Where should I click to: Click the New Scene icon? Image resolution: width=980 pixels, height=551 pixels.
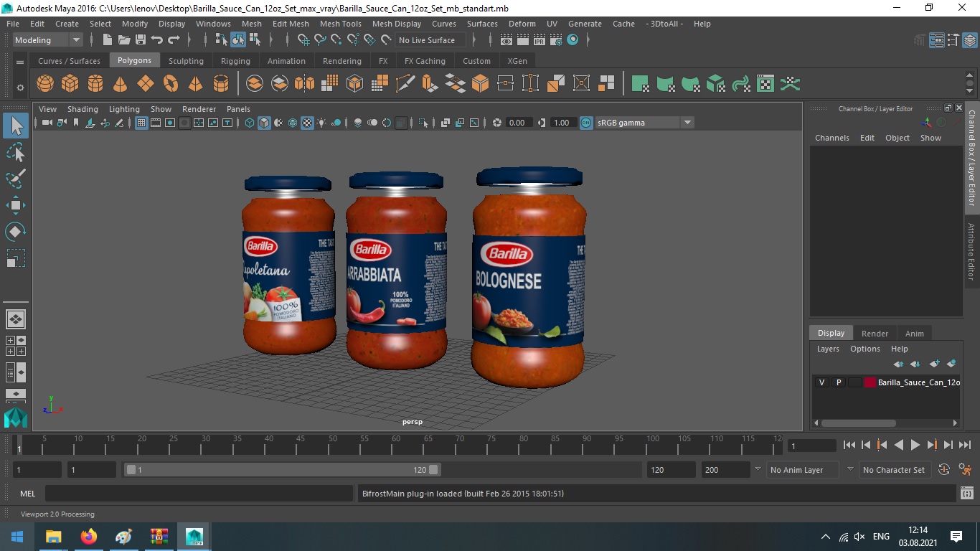pos(108,40)
